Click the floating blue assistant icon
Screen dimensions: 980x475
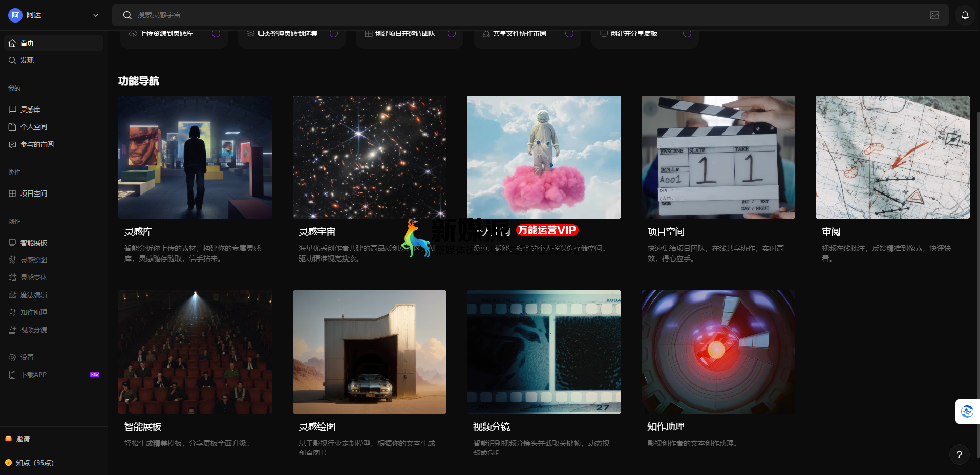967,412
